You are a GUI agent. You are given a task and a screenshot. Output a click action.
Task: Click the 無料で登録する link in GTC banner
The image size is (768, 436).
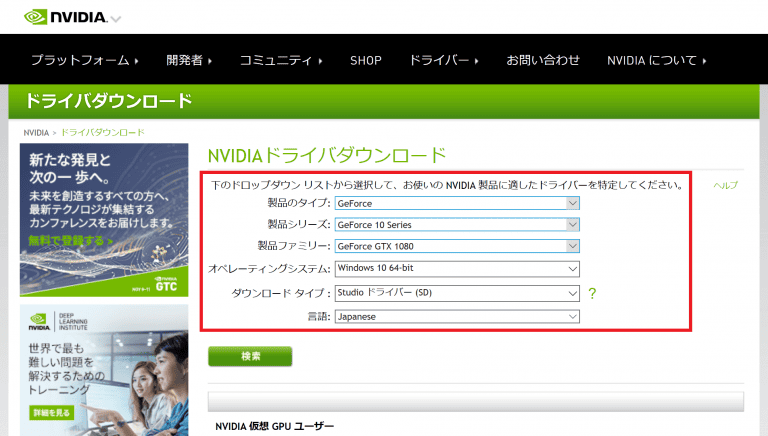tap(71, 241)
